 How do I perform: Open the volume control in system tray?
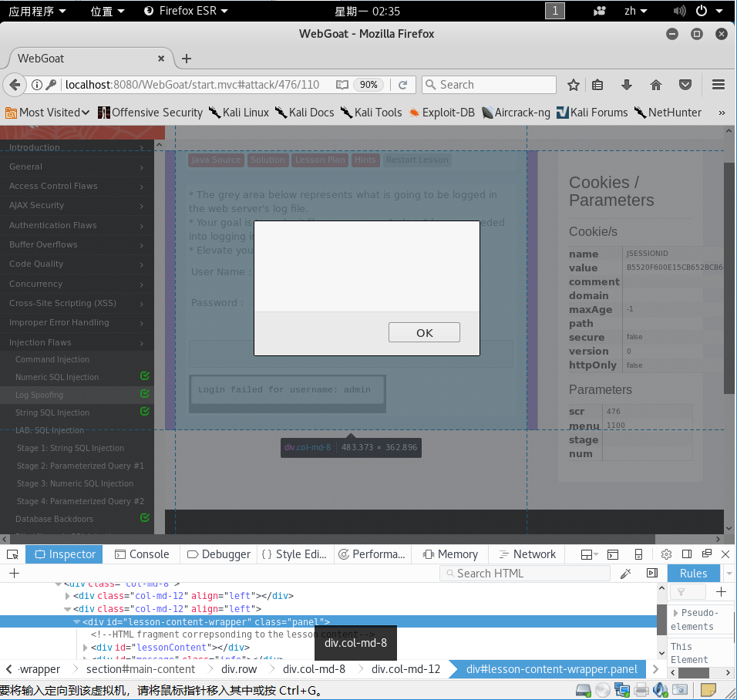tap(679, 11)
